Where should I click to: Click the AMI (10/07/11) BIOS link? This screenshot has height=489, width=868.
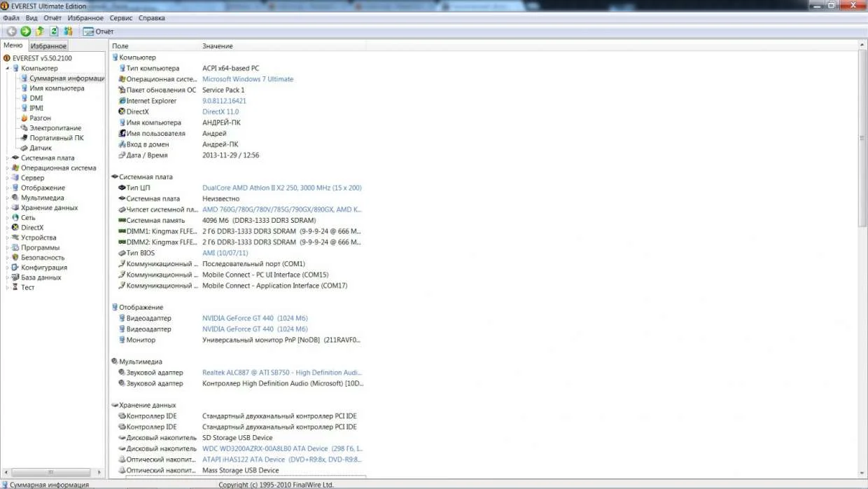(x=225, y=253)
